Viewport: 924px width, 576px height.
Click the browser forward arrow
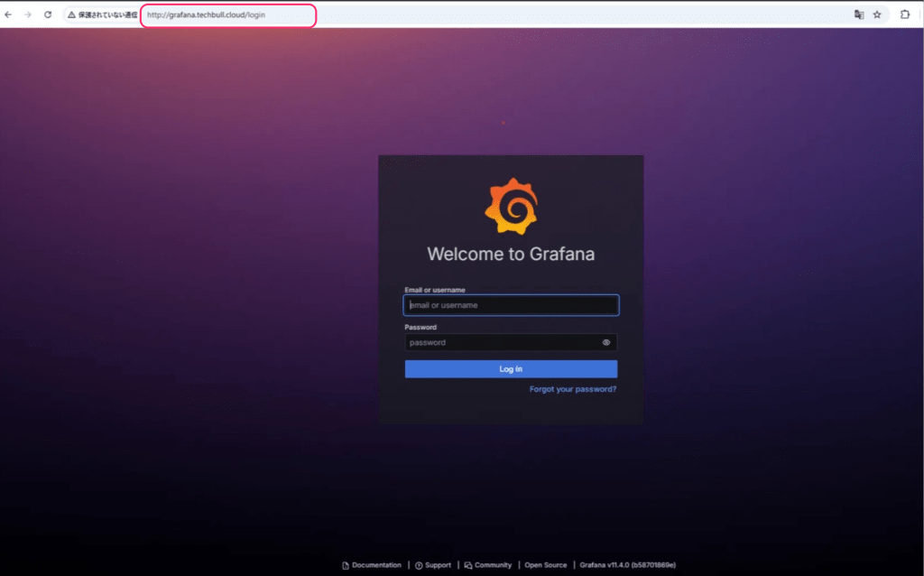(28, 15)
